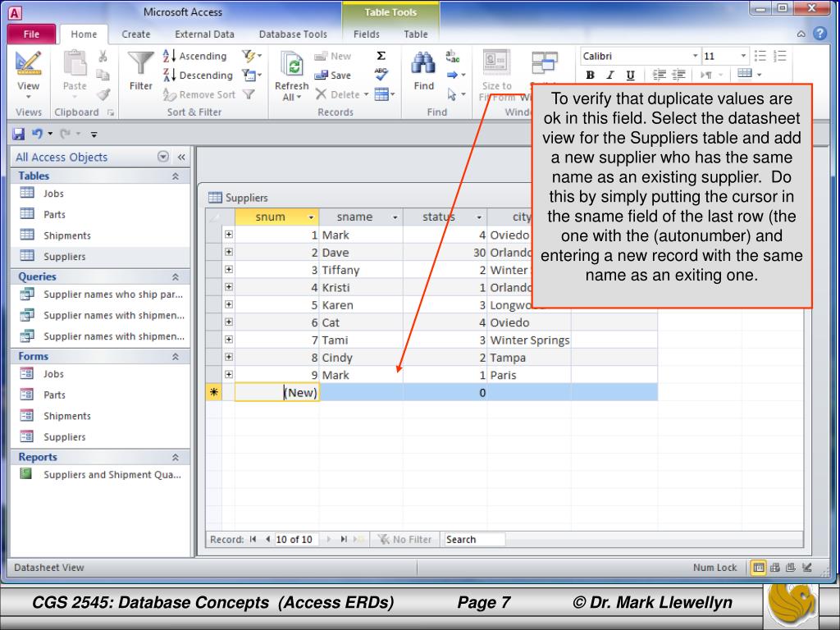Click the No Filter indicator
This screenshot has height=630, width=840.
click(404, 540)
